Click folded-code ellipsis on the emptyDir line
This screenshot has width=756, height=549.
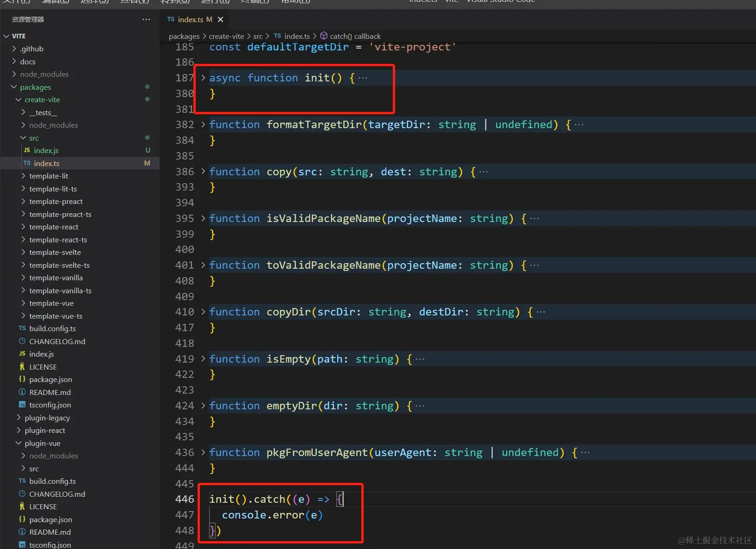click(420, 406)
